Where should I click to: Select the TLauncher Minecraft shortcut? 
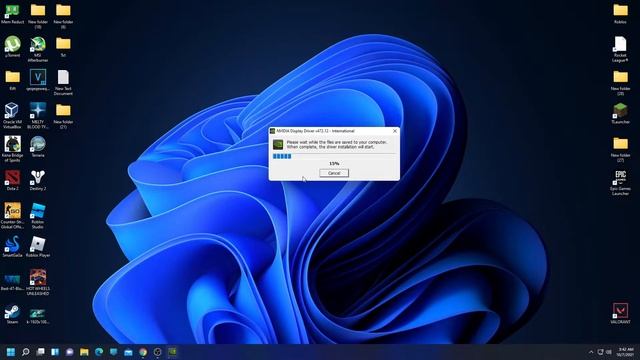(x=620, y=113)
